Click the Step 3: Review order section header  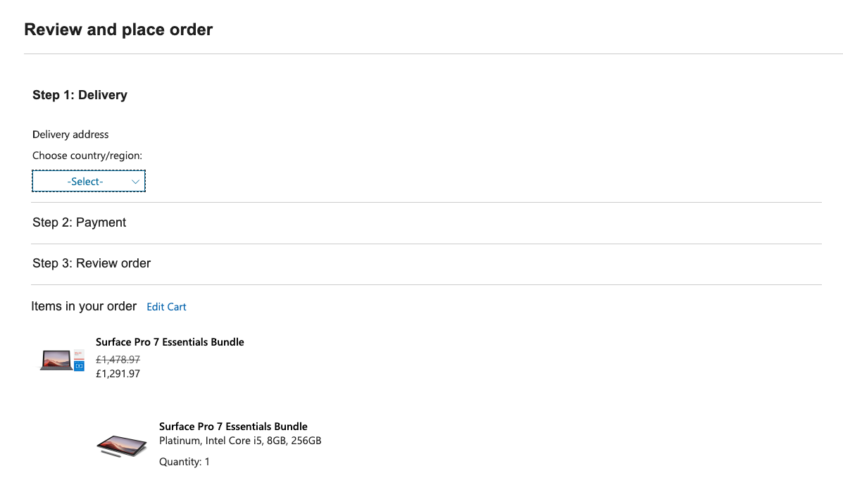coord(92,263)
